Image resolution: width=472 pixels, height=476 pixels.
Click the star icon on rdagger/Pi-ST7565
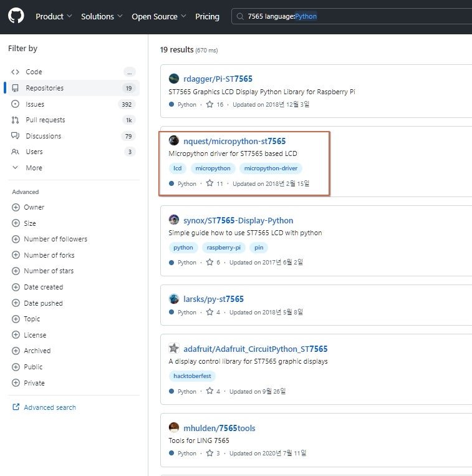(210, 104)
